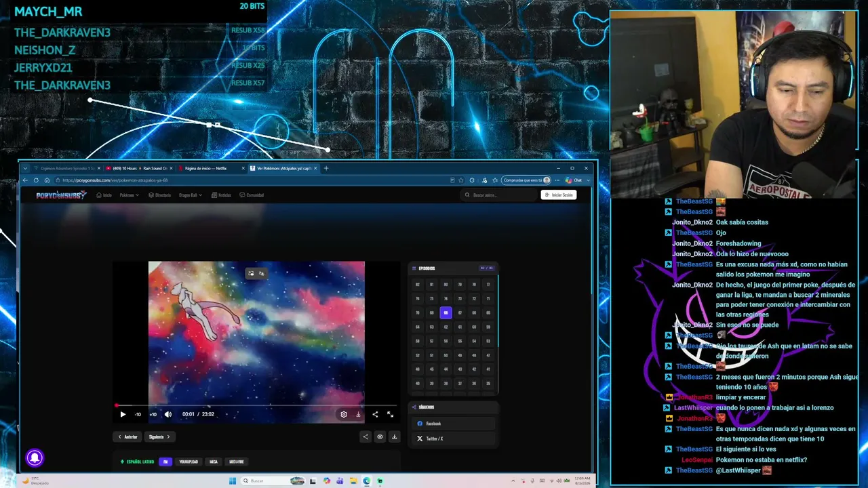Click the translate overlay icon on video
Screen dimensions: 868x488
pyautogui.click(x=261, y=273)
